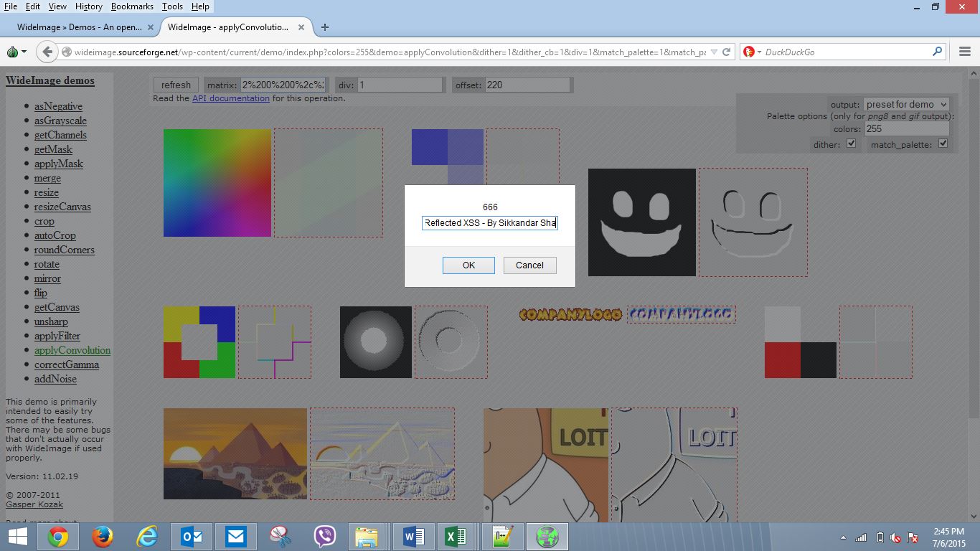Image resolution: width=980 pixels, height=551 pixels.
Task: Reload the page with the refresh icon
Action: point(726,52)
